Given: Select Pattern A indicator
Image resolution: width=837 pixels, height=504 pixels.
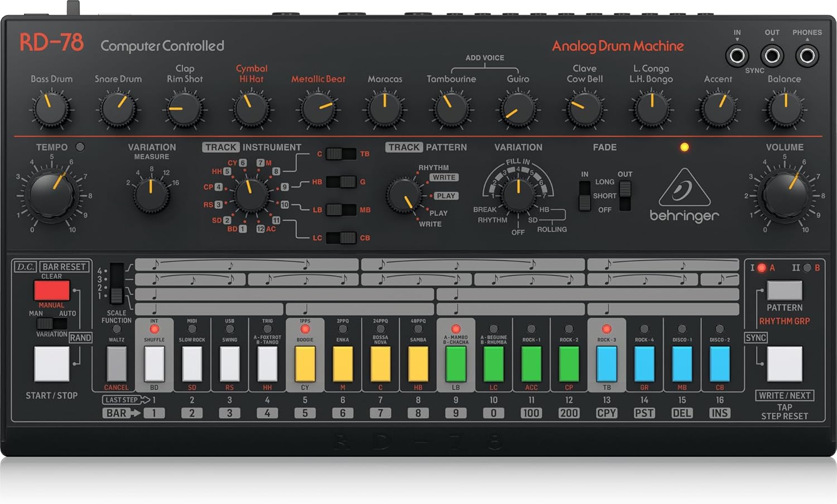Looking at the screenshot, I should coord(761,267).
